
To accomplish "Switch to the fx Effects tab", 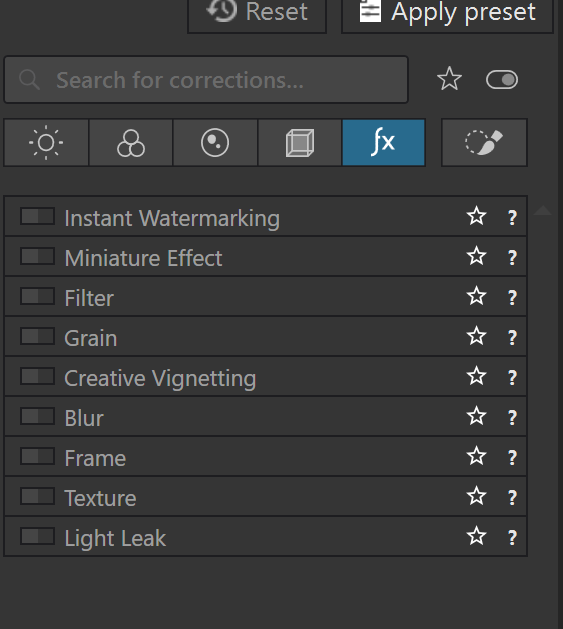I will (384, 142).
